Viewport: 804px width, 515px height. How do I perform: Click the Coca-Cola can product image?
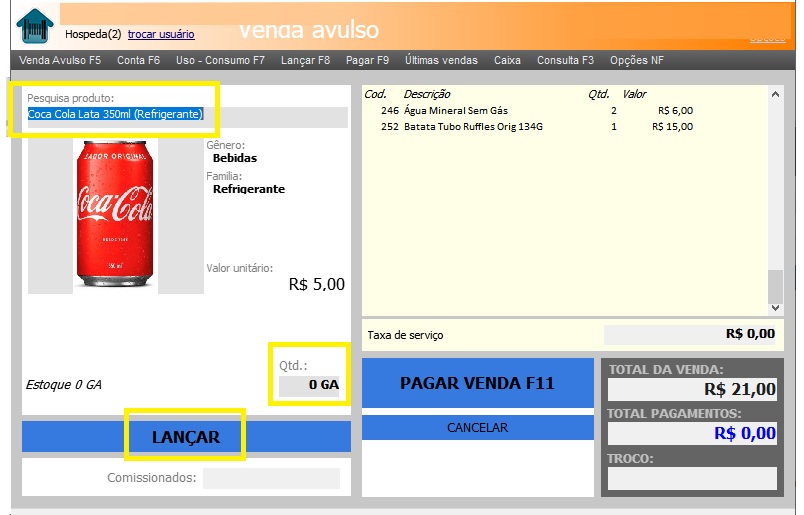click(x=115, y=214)
